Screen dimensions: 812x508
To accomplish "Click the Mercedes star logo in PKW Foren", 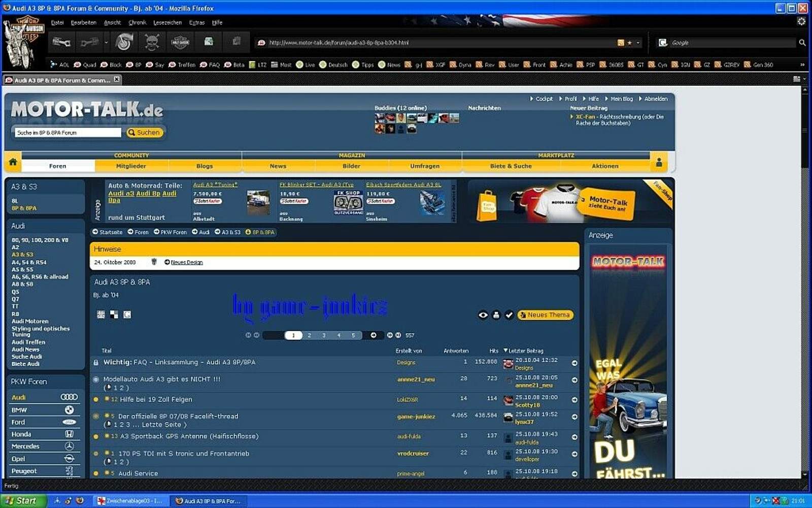I will [x=70, y=446].
